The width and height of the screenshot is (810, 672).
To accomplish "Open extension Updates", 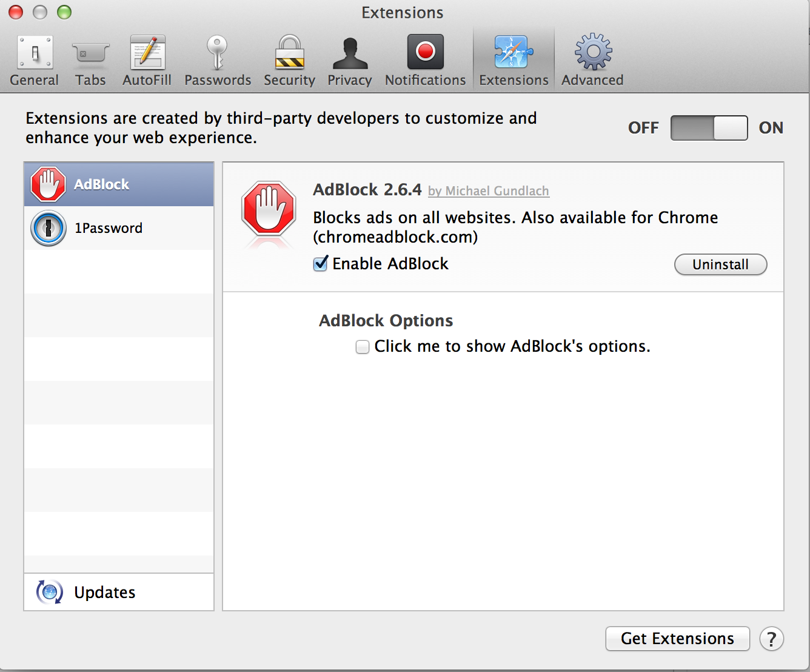I will (119, 592).
